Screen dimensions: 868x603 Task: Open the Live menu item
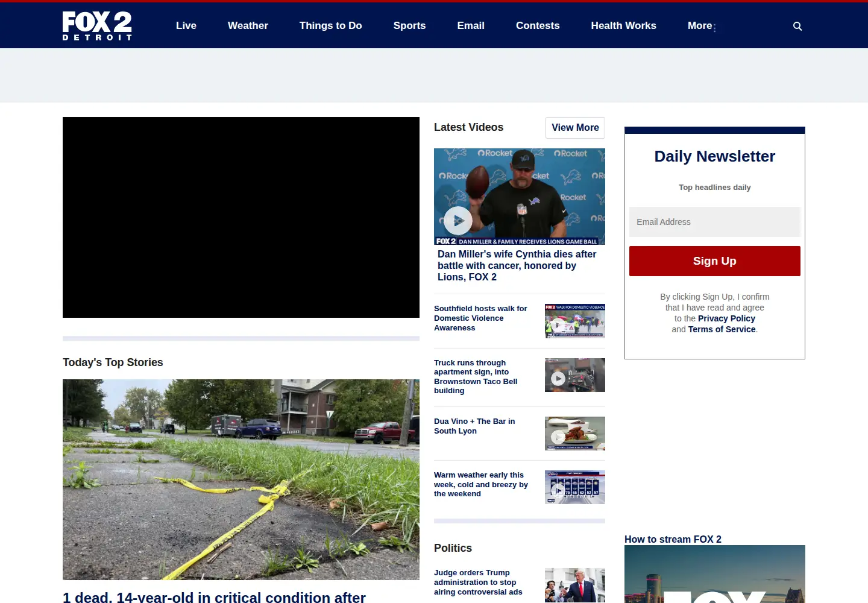pyautogui.click(x=186, y=25)
